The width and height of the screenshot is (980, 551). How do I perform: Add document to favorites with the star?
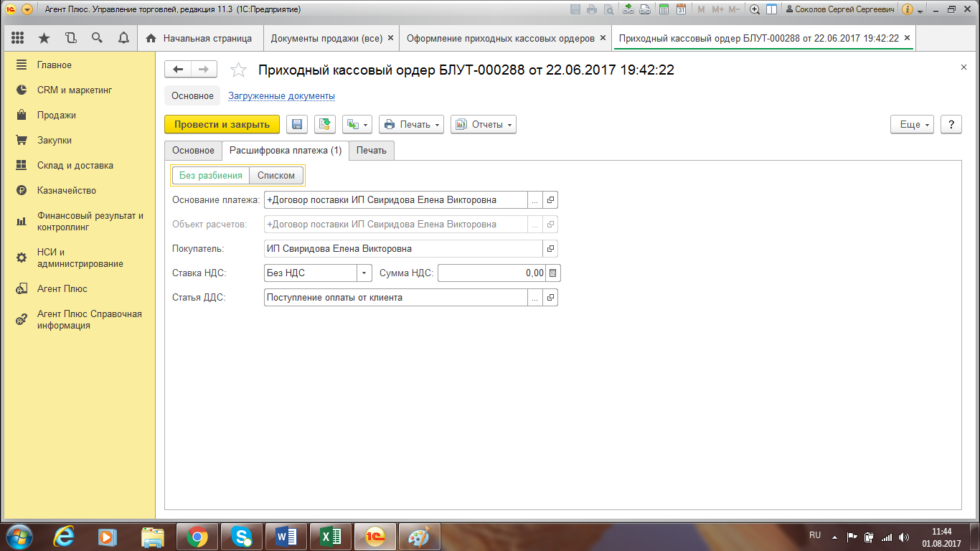pyautogui.click(x=237, y=70)
